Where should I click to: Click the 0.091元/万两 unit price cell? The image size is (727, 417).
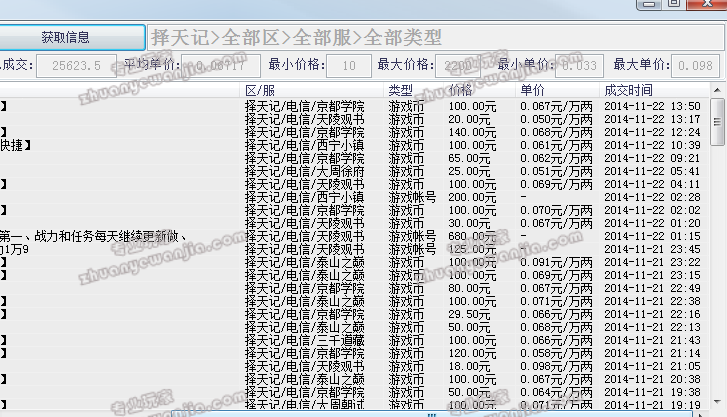pyautogui.click(x=556, y=262)
